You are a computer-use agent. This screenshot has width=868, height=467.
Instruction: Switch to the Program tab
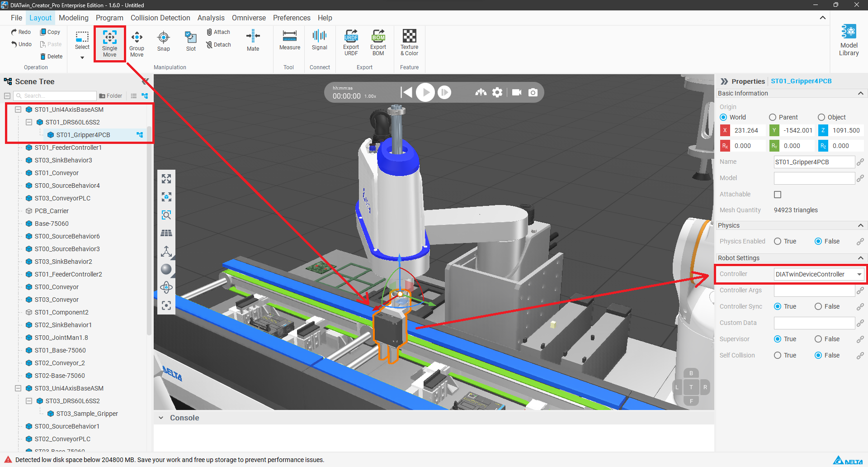coord(109,18)
